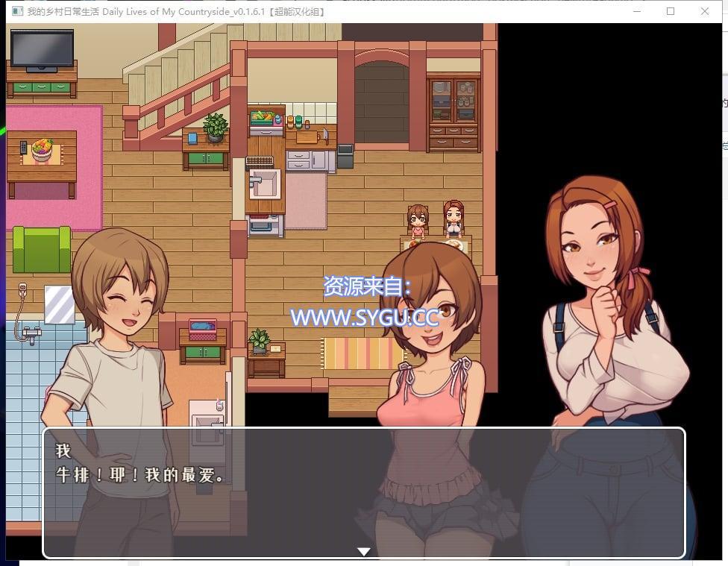728x566 pixels.
Task: Click the bathroom mirror on the wall
Action: point(60,304)
